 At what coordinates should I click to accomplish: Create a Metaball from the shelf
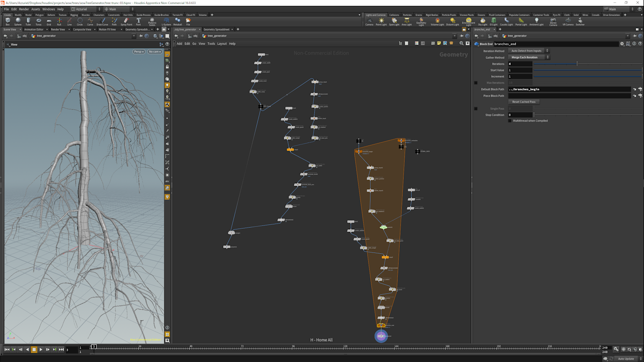pos(178,21)
